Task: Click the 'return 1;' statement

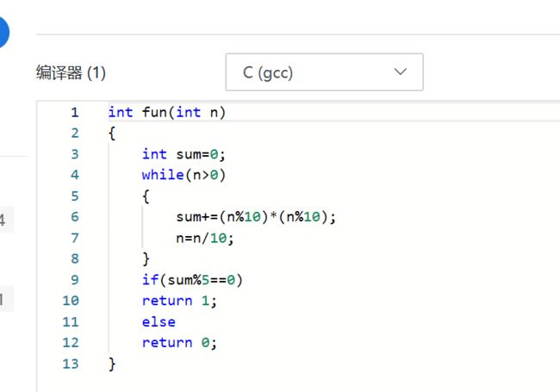Action: [179, 301]
